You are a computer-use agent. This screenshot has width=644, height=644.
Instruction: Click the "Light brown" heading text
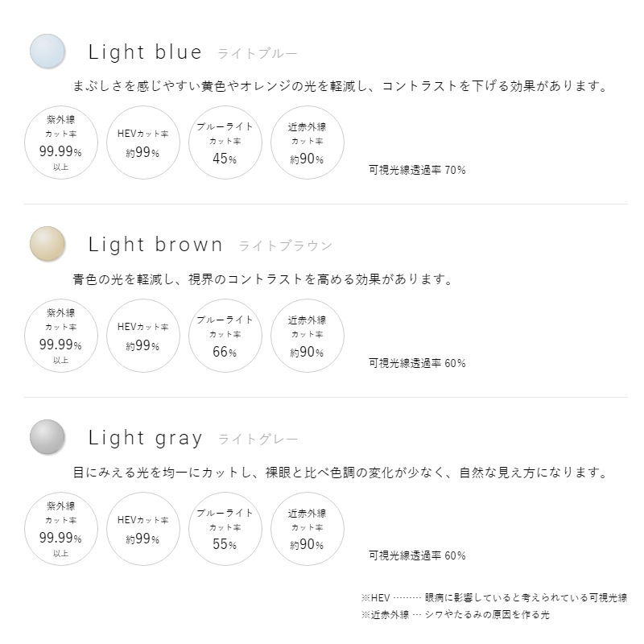pyautogui.click(x=155, y=245)
